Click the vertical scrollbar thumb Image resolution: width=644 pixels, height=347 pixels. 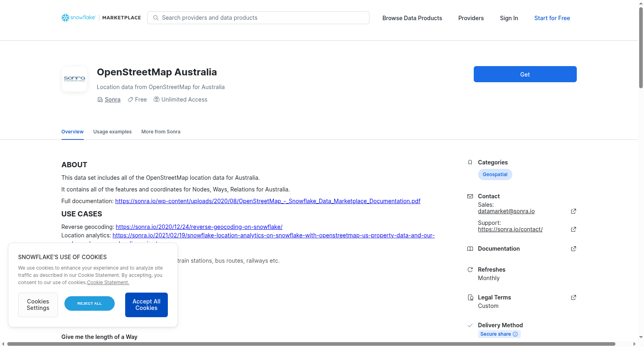point(641,48)
